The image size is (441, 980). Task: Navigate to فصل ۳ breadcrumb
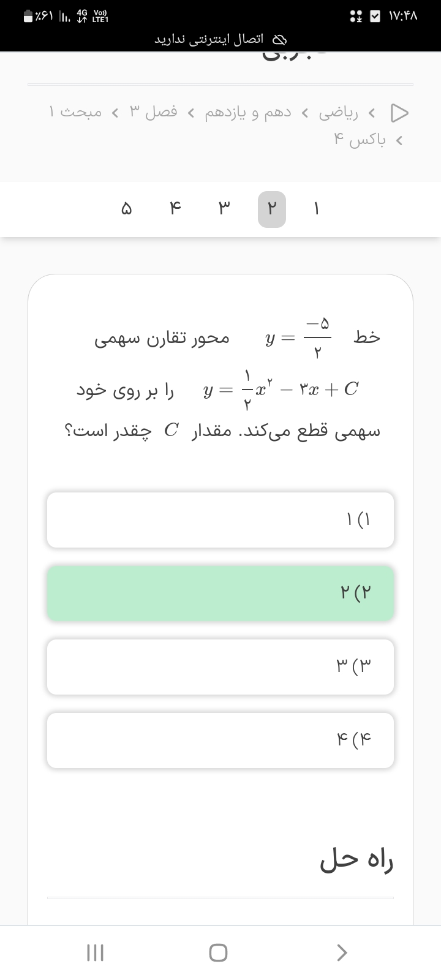(153, 113)
